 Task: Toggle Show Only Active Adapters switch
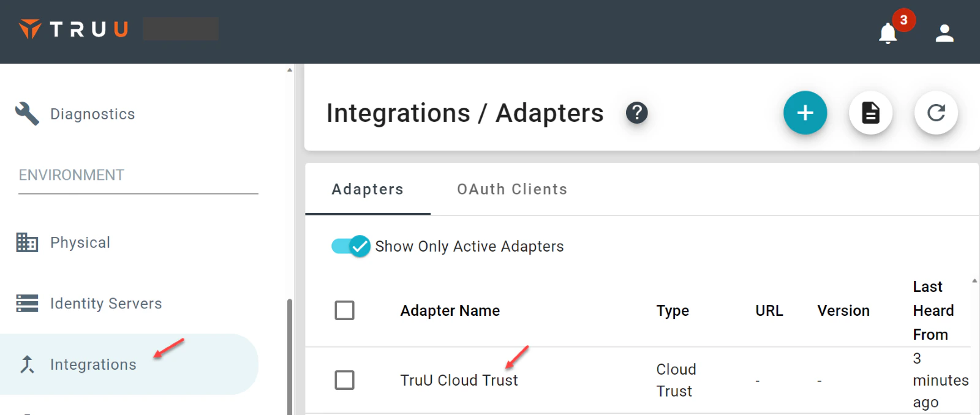point(351,246)
